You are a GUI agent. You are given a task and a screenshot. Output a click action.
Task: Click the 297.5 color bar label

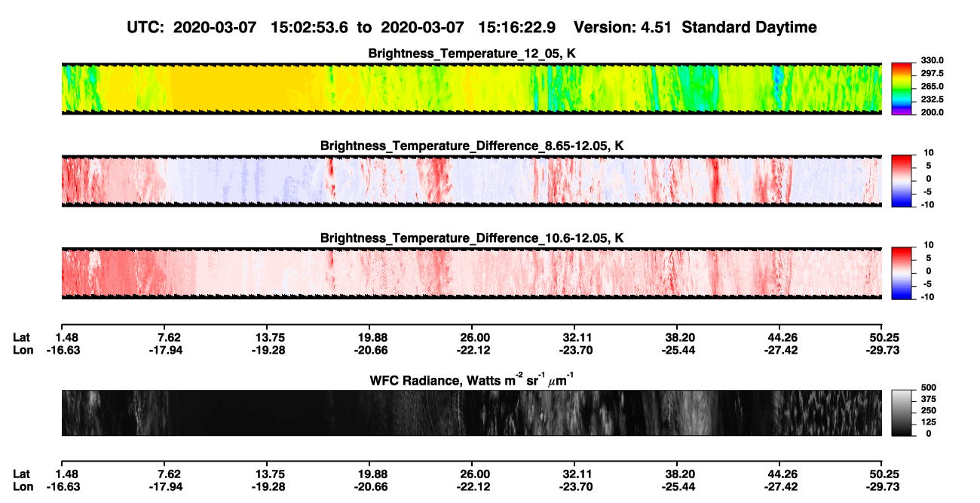pos(931,73)
